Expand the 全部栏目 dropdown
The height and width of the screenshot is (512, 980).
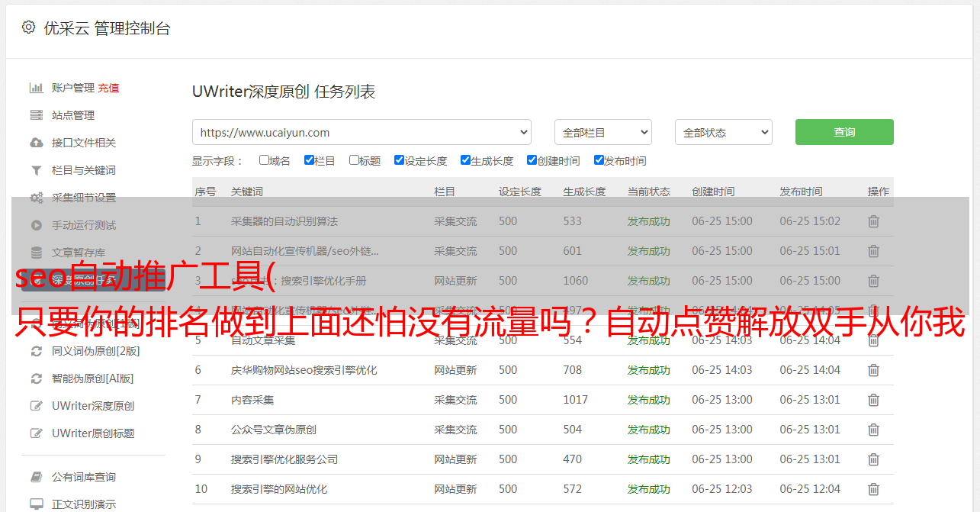click(x=602, y=132)
